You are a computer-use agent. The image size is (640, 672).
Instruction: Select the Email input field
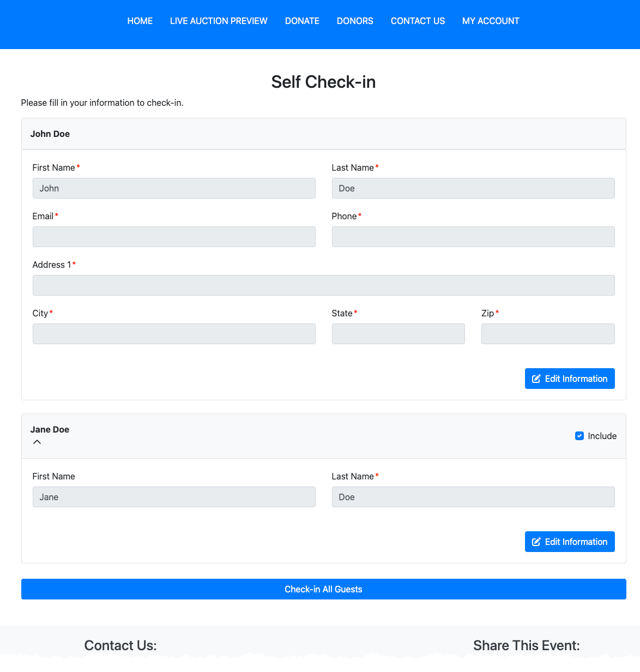coord(174,237)
